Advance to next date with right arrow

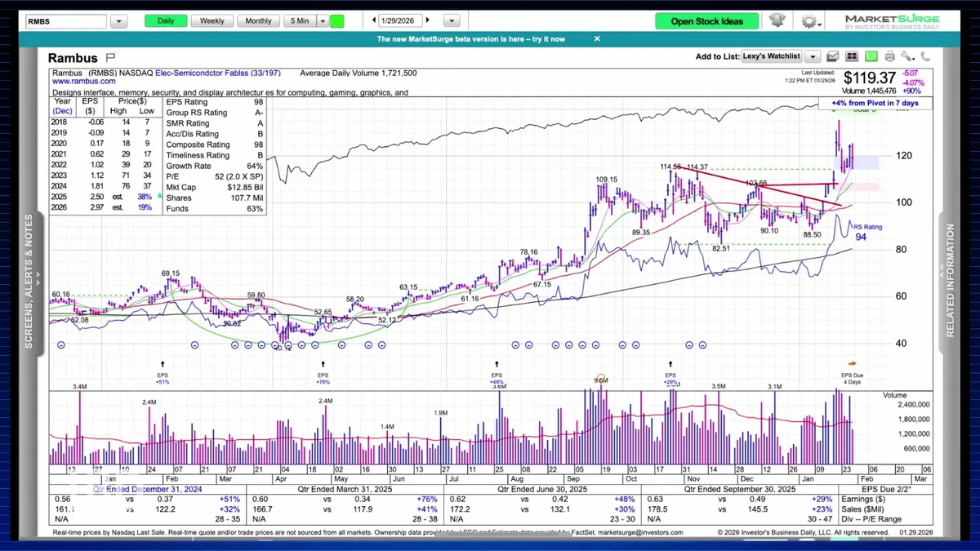[x=428, y=20]
